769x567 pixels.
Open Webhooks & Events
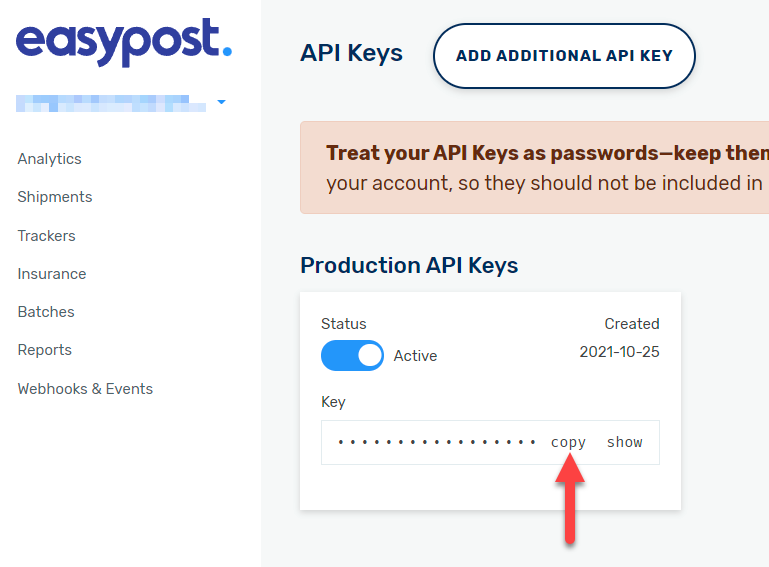[x=85, y=389]
